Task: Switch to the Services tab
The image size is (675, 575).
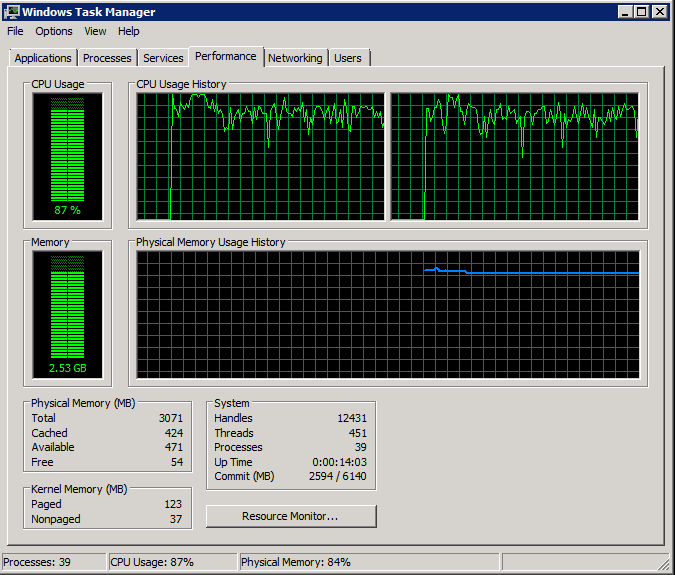Action: pos(163,58)
